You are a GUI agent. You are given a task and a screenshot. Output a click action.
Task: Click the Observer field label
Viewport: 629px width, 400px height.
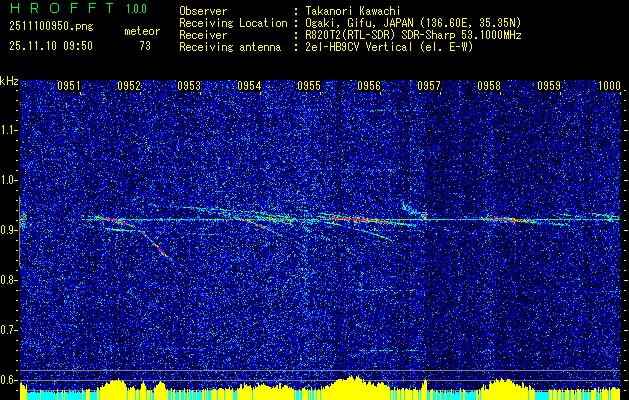203,11
